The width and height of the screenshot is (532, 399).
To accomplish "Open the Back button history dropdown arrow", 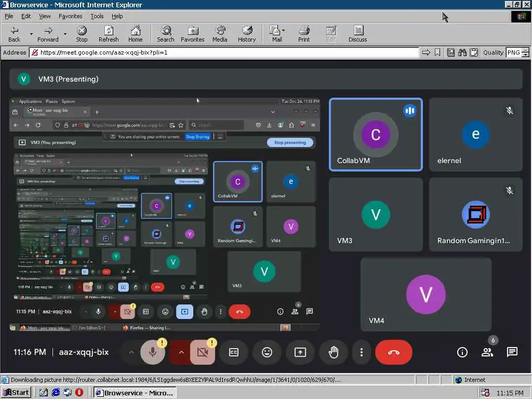I will point(31,34).
